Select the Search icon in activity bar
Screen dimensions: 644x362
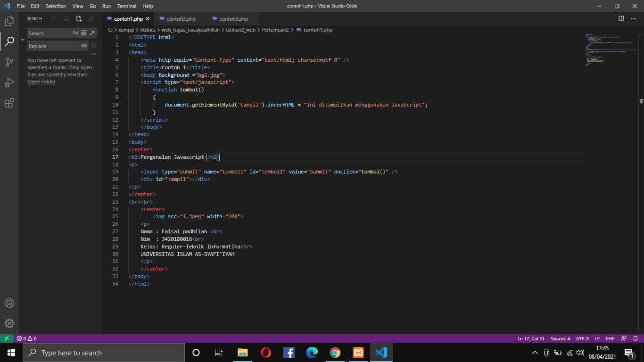point(9,41)
